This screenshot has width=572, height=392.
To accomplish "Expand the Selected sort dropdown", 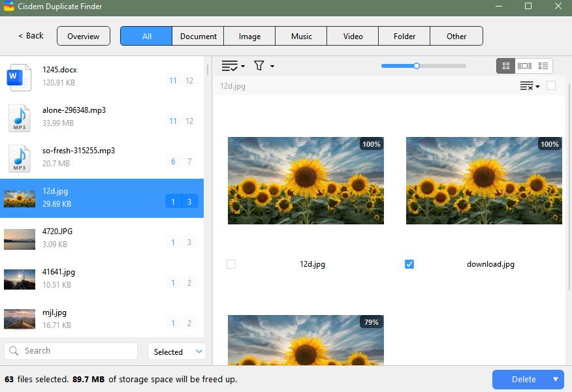I will (x=176, y=352).
